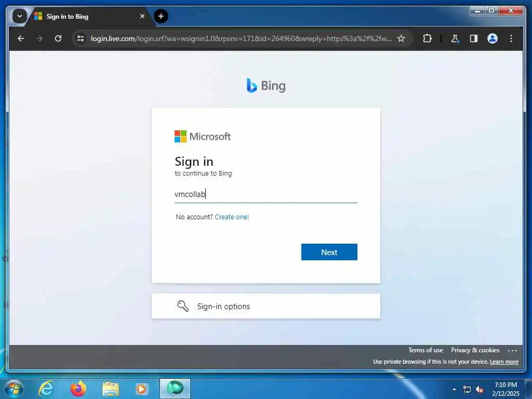Click the key icon beside Sign-in options
The image size is (532, 399).
point(183,305)
